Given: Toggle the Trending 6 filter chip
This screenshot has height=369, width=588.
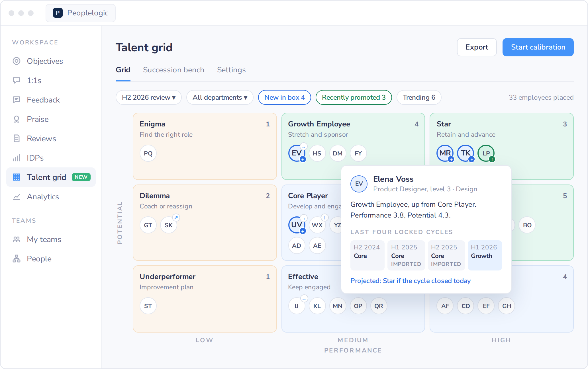Looking at the screenshot, I should [419, 97].
